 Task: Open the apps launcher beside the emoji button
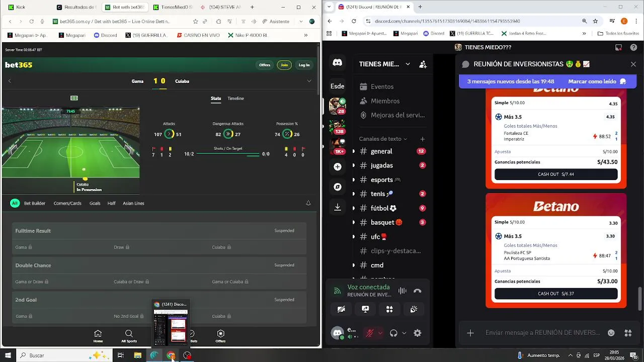pos(628,333)
